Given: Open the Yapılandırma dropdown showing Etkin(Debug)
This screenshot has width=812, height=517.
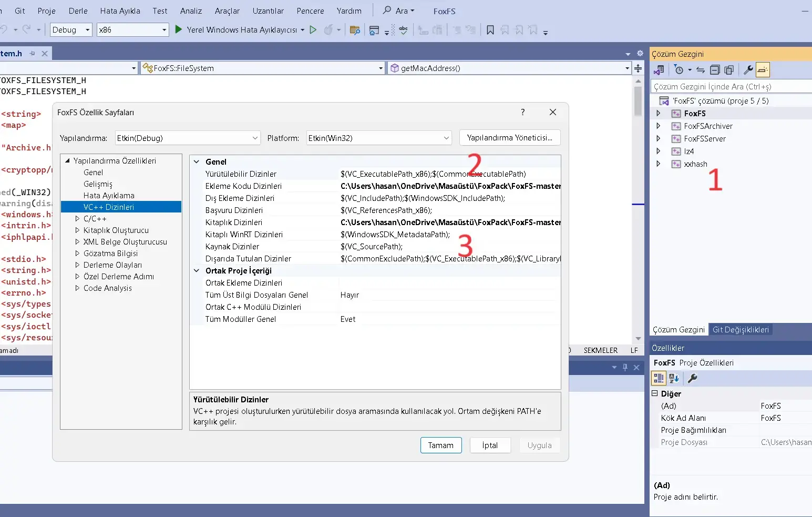Looking at the screenshot, I should pyautogui.click(x=188, y=138).
